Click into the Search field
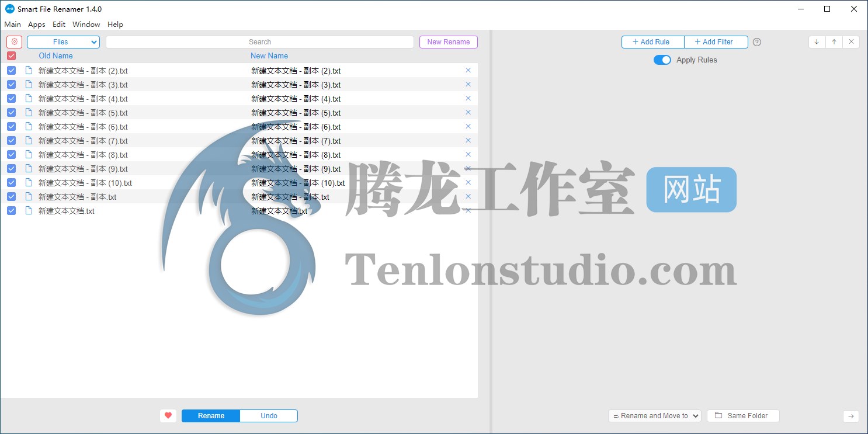 pyautogui.click(x=260, y=42)
